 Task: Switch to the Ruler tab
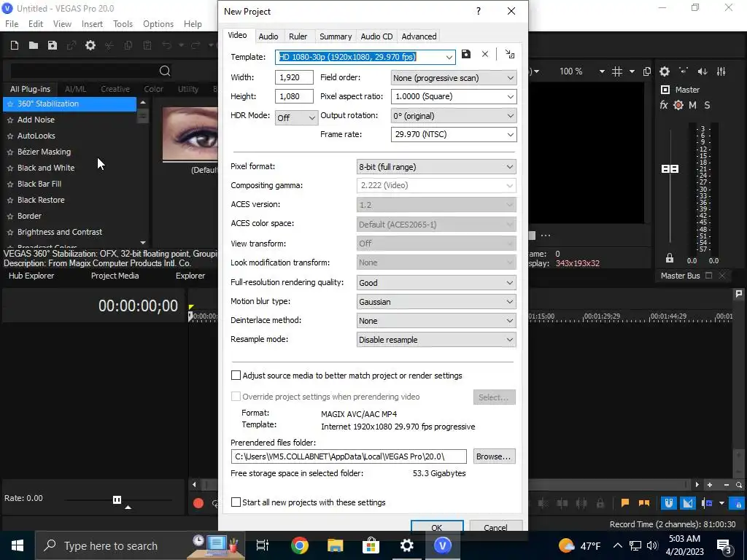(298, 36)
